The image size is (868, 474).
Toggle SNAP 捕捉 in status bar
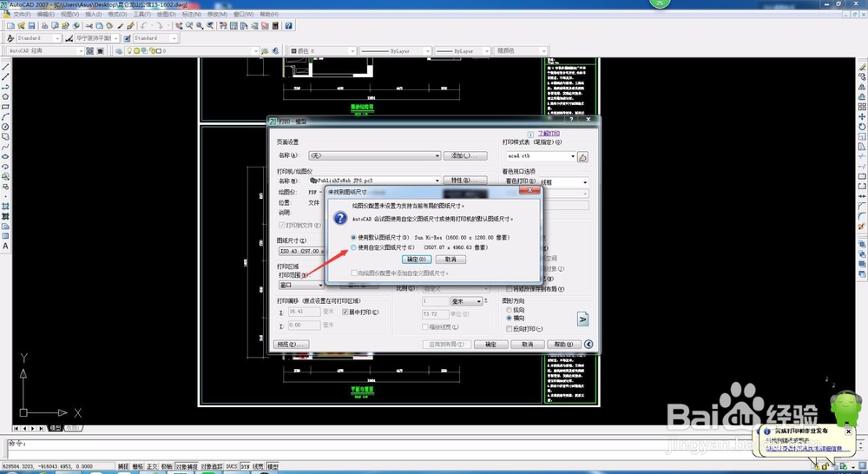pyautogui.click(x=123, y=467)
